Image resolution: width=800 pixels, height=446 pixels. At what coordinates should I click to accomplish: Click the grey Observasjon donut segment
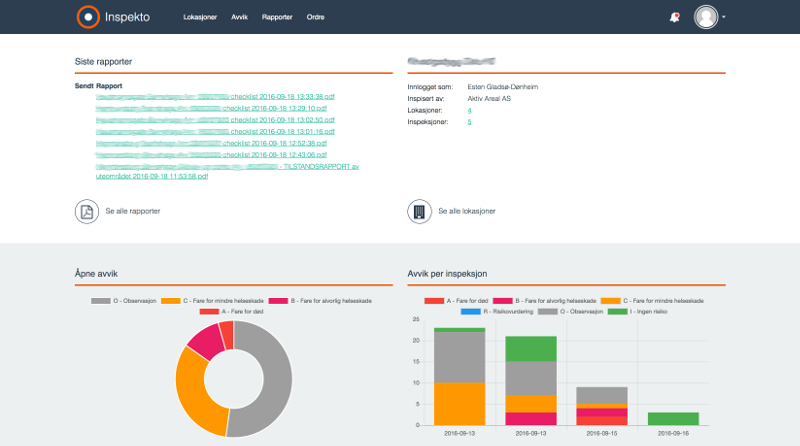point(276,380)
